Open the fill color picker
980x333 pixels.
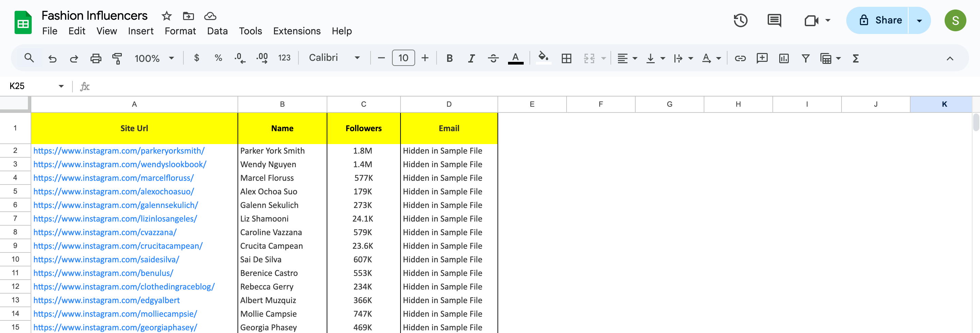(543, 58)
